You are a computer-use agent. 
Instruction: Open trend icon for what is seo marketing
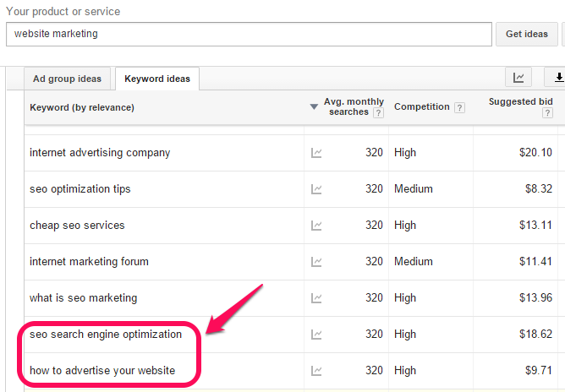click(x=316, y=298)
